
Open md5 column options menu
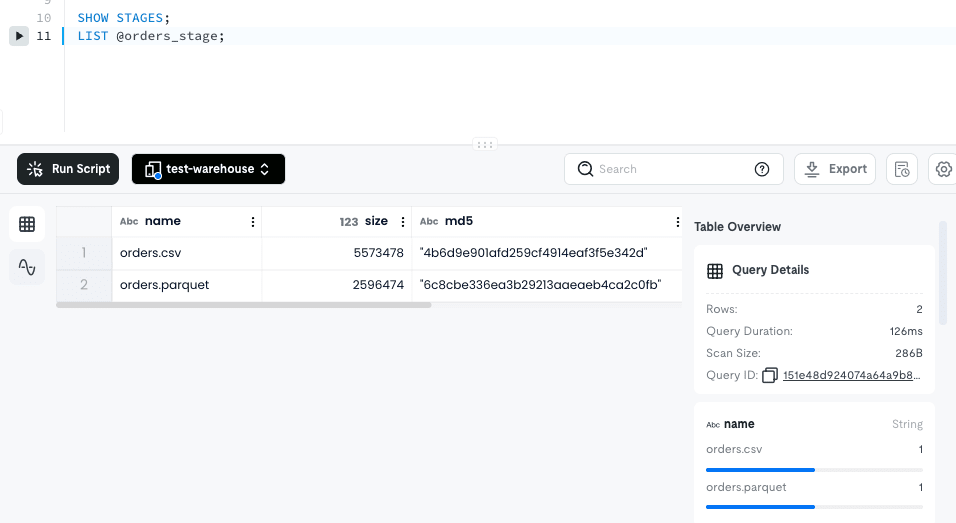[x=677, y=222]
